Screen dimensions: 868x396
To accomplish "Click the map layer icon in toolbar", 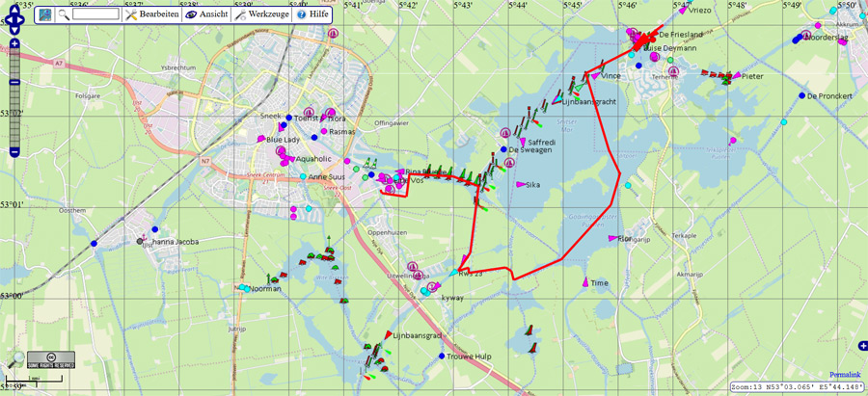I will pyautogui.click(x=47, y=14).
